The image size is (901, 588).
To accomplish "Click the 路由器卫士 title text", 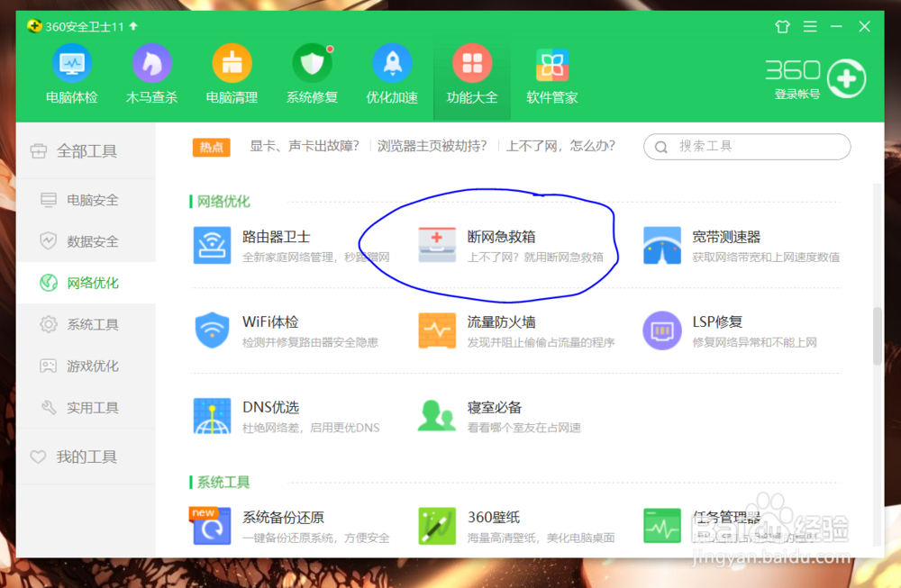I will [277, 237].
